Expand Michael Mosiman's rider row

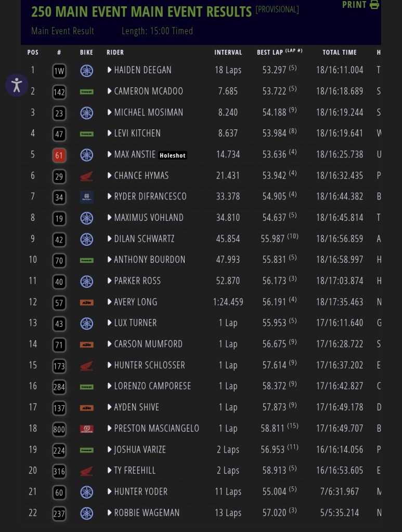pos(110,112)
